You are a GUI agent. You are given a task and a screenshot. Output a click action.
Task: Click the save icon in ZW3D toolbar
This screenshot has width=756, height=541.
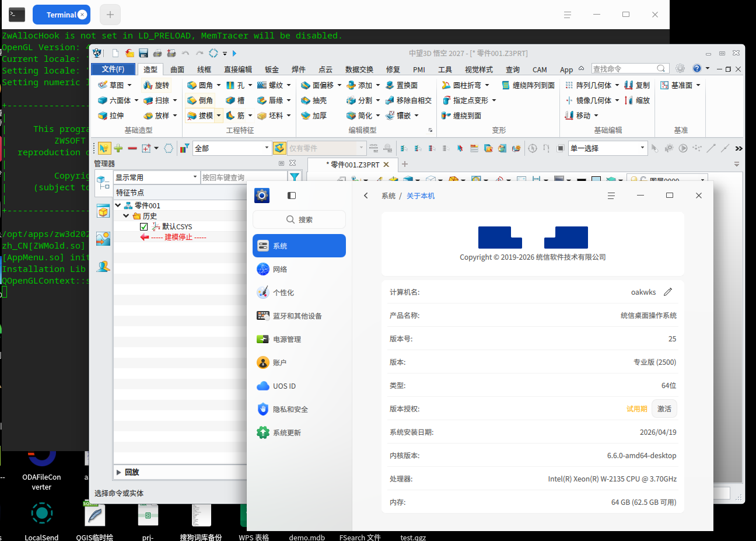click(x=143, y=53)
